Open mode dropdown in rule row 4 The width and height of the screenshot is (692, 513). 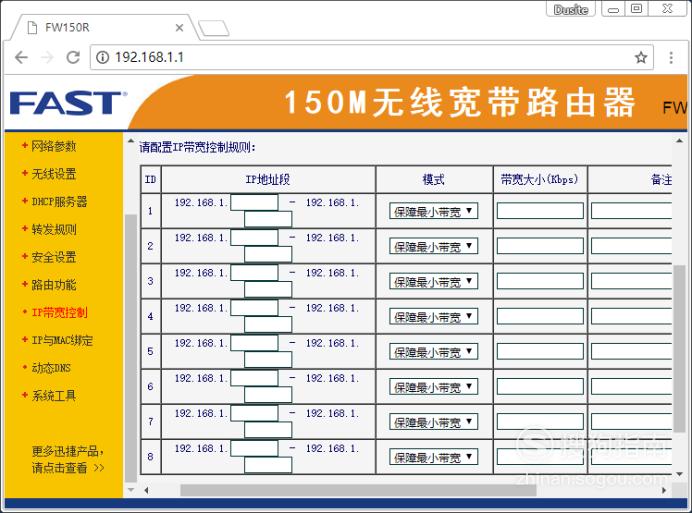(x=433, y=317)
